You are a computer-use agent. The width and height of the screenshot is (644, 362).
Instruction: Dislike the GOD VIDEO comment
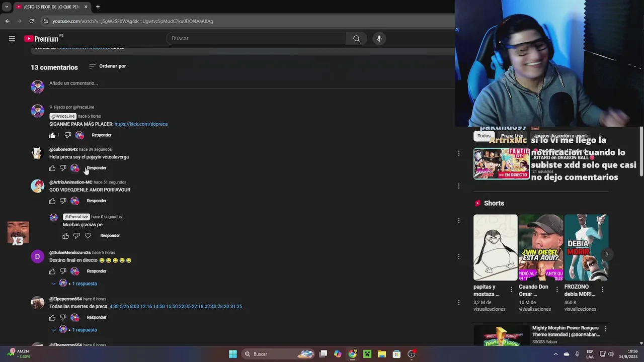point(63,201)
